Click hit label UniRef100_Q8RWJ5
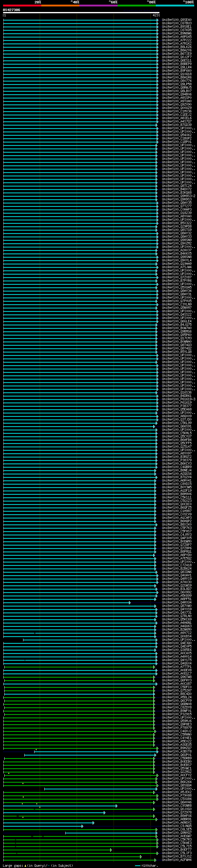Viewport: 197px width, 868px height. (x=177, y=88)
